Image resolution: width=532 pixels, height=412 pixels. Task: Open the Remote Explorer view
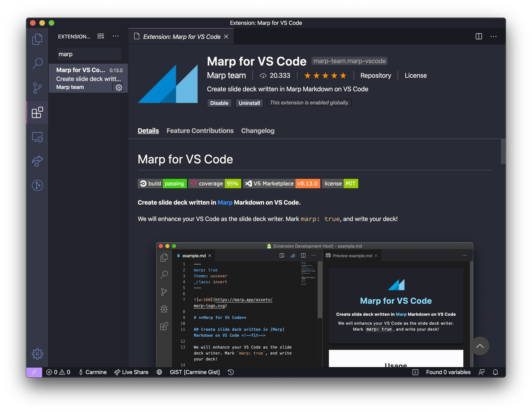pyautogui.click(x=37, y=137)
